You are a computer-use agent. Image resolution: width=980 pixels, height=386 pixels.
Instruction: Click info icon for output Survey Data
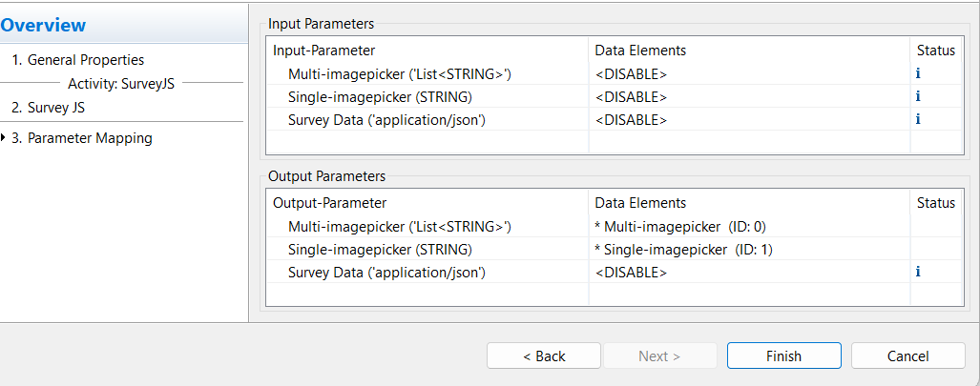click(918, 272)
